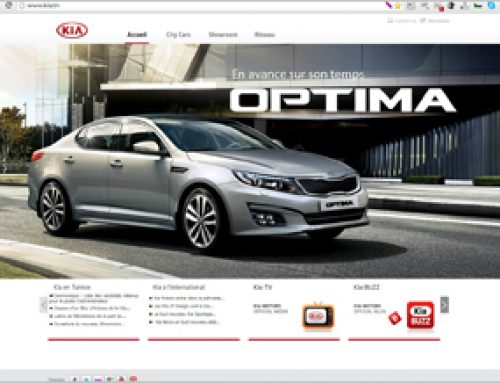Open fourth news item under Kia à l'International
The width and height of the screenshot is (500, 383).
[x=185, y=322]
